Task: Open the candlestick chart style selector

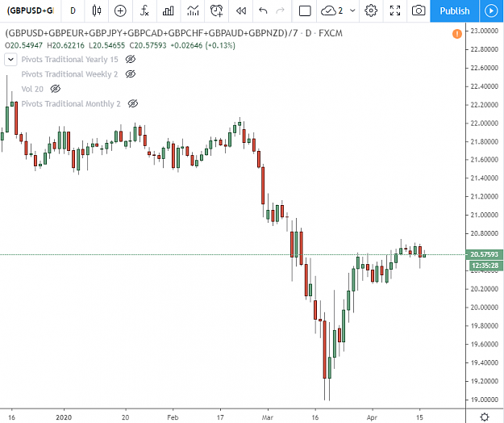Action: click(x=97, y=11)
